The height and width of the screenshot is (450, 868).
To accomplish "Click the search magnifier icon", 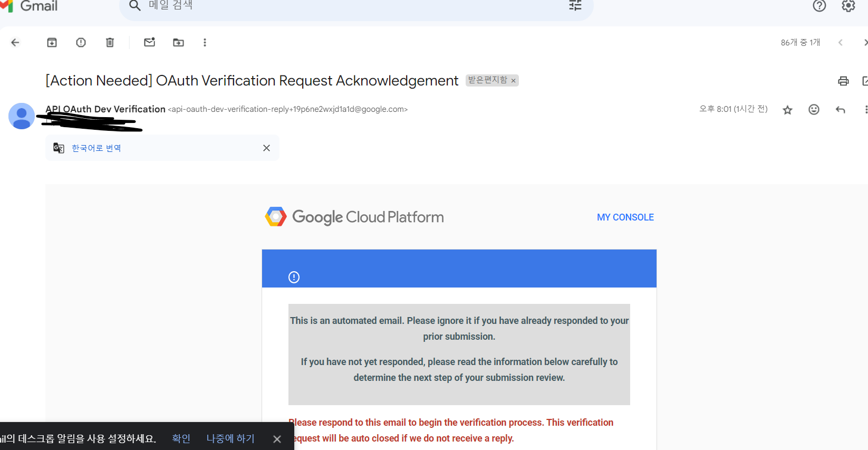I will click(135, 6).
